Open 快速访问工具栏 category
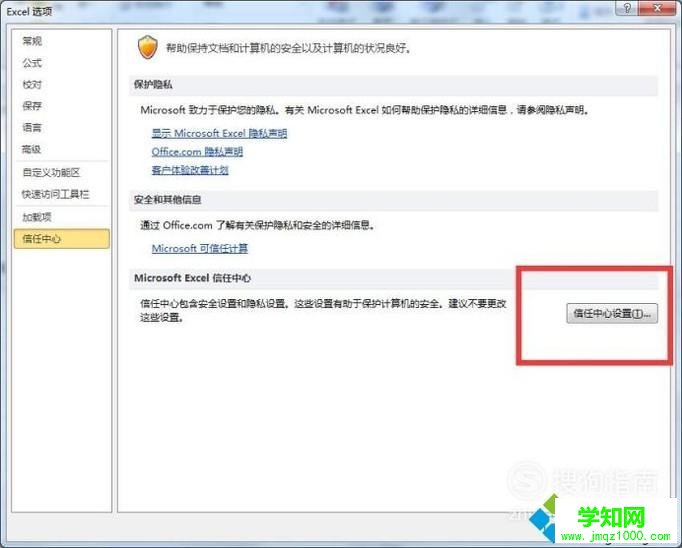 55,194
